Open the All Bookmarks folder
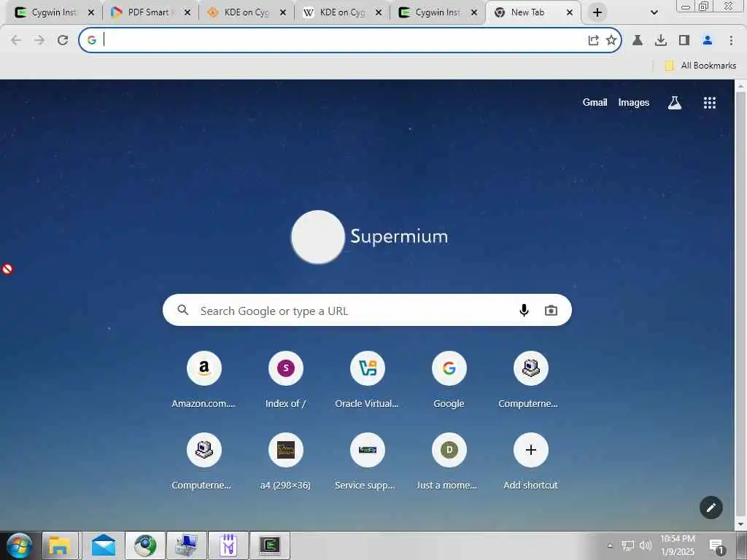The height and width of the screenshot is (560, 747). pyautogui.click(x=700, y=66)
